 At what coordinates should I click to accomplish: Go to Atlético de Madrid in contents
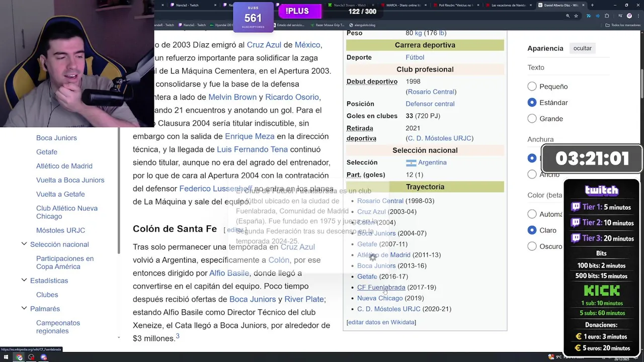click(64, 166)
